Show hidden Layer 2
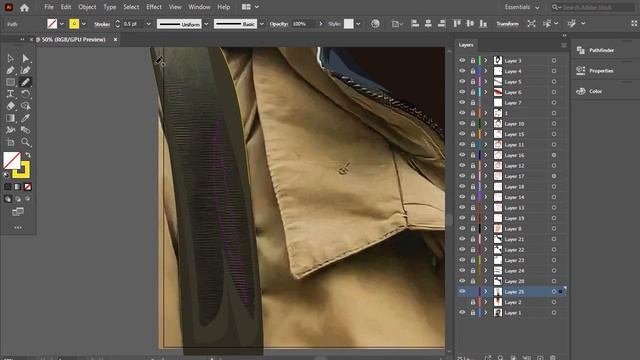The width and height of the screenshot is (640, 360). [x=462, y=302]
